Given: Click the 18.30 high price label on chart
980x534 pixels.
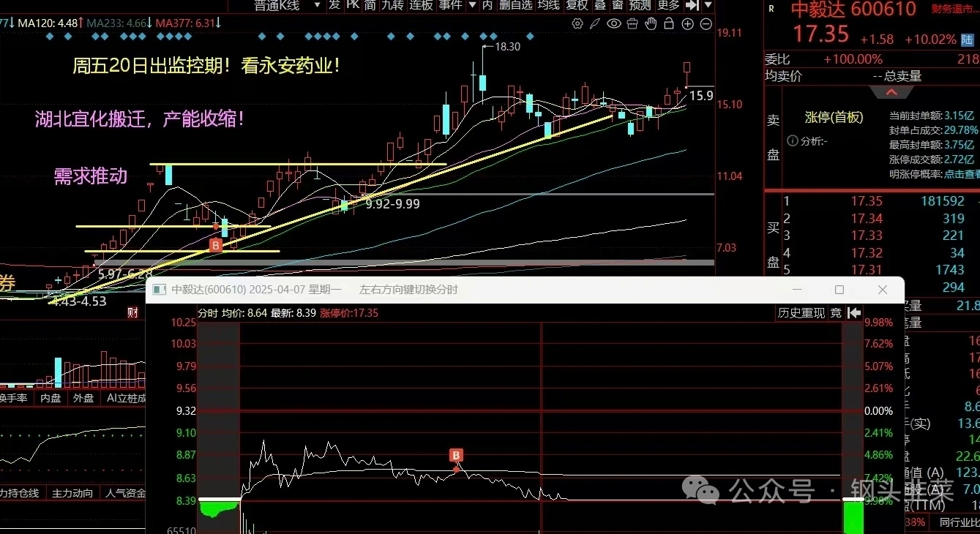Looking at the screenshot, I should (508, 46).
